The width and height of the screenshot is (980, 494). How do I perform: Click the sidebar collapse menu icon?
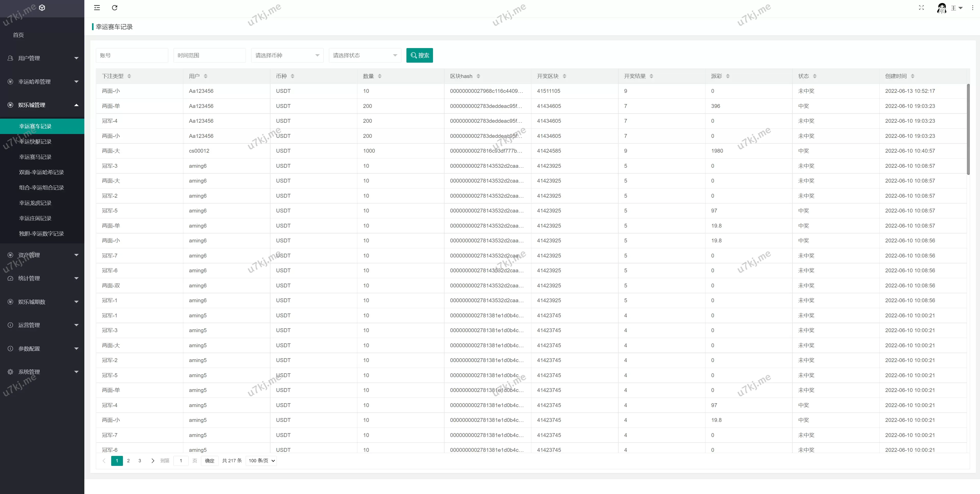97,8
